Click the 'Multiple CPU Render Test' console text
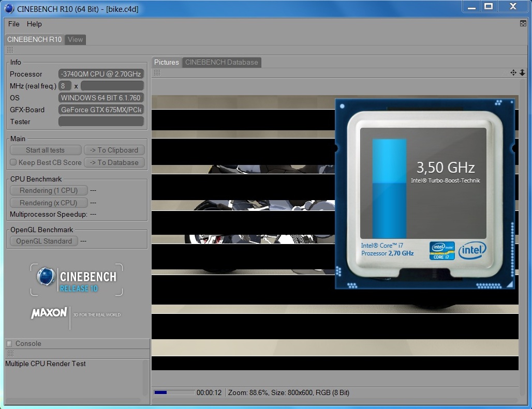Image resolution: width=532 pixels, height=409 pixels. 46,363
